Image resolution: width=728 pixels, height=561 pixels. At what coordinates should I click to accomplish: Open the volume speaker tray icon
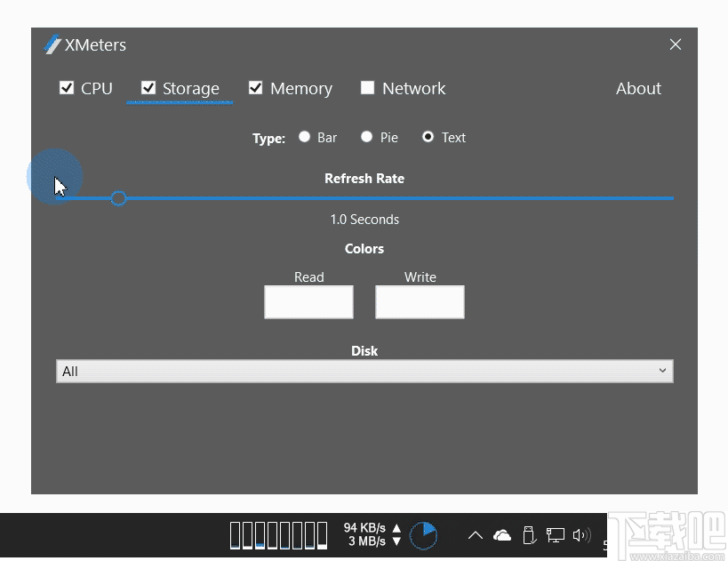(x=581, y=535)
